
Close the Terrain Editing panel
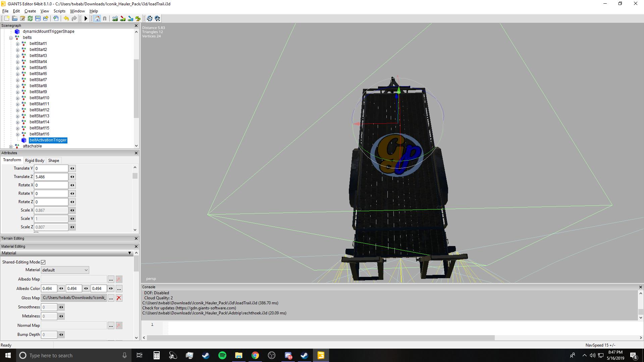point(136,238)
